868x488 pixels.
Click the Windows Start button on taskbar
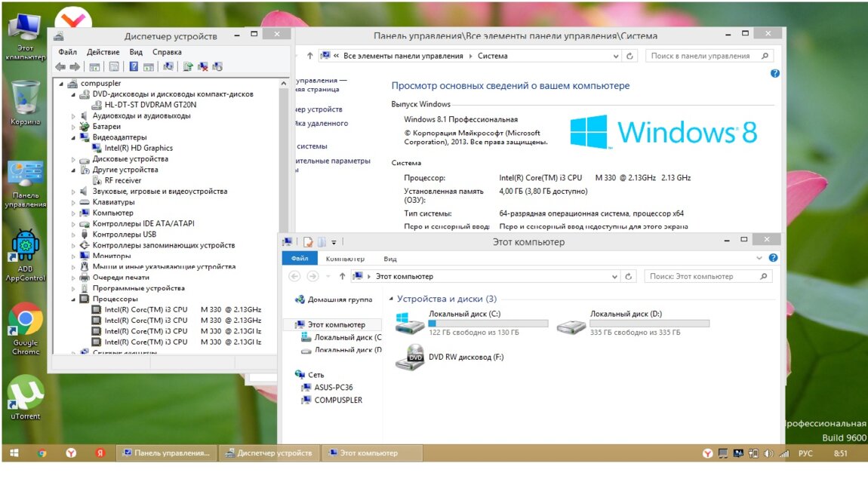pos(14,453)
